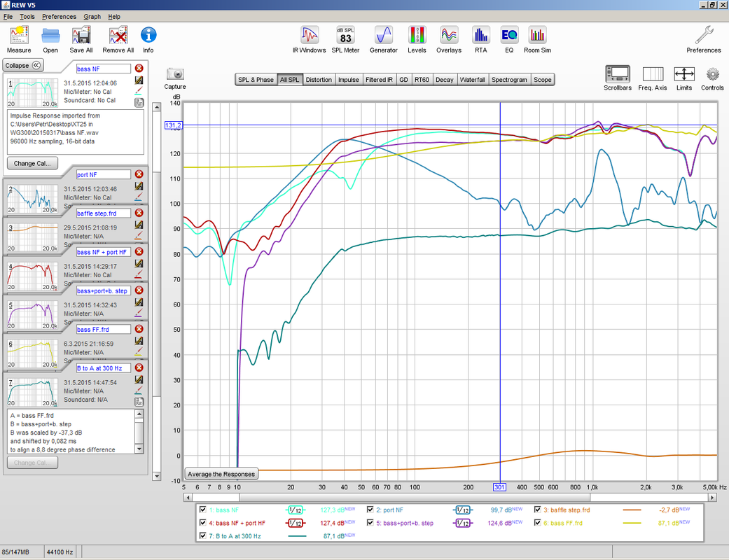Screen dimensions: 729x560
Task: Uncheck the 3: baffle step.frd trace
Action: pos(537,510)
